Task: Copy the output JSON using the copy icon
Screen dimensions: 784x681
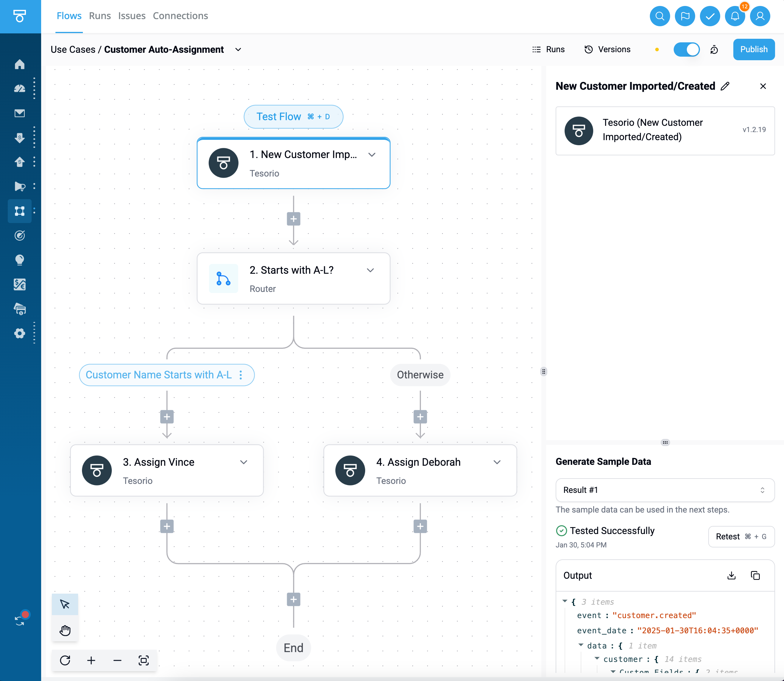Action: (x=755, y=575)
